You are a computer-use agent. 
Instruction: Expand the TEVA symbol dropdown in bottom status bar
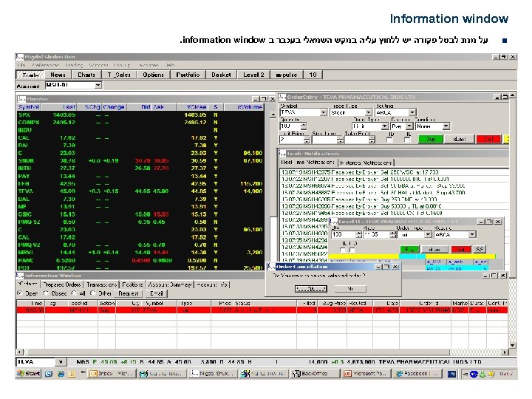61,362
